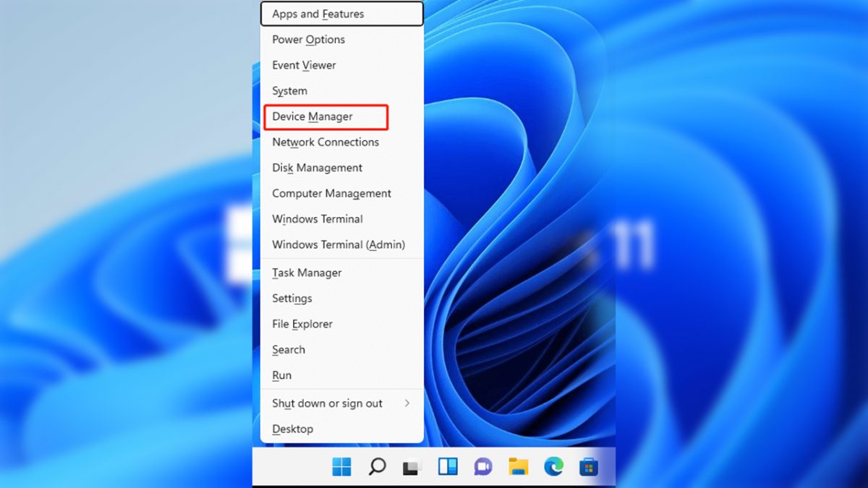This screenshot has height=488, width=868.
Task: Open Event Viewer from the menu
Action: 304,65
